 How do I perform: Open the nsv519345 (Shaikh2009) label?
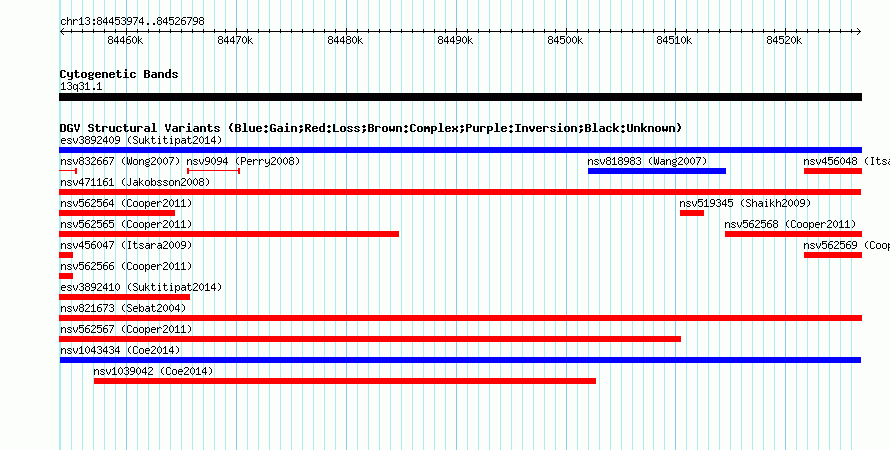(x=745, y=203)
